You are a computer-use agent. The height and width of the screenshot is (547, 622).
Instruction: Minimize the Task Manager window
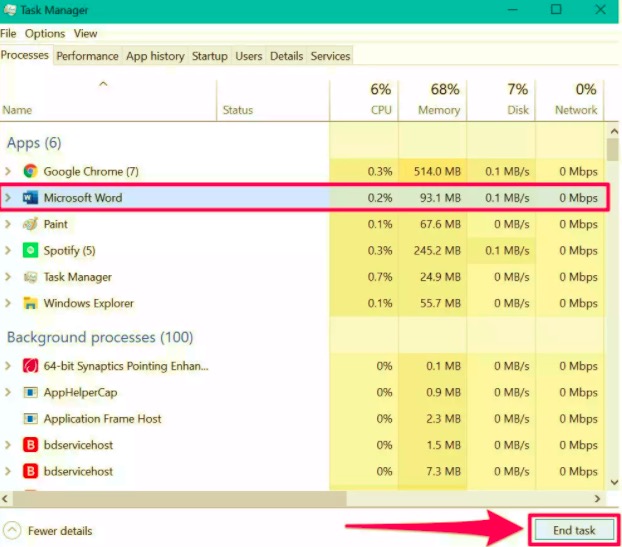tap(513, 10)
